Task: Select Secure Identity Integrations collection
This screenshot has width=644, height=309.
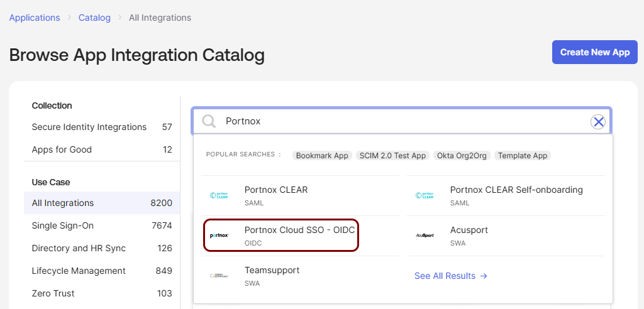Action: click(x=89, y=127)
